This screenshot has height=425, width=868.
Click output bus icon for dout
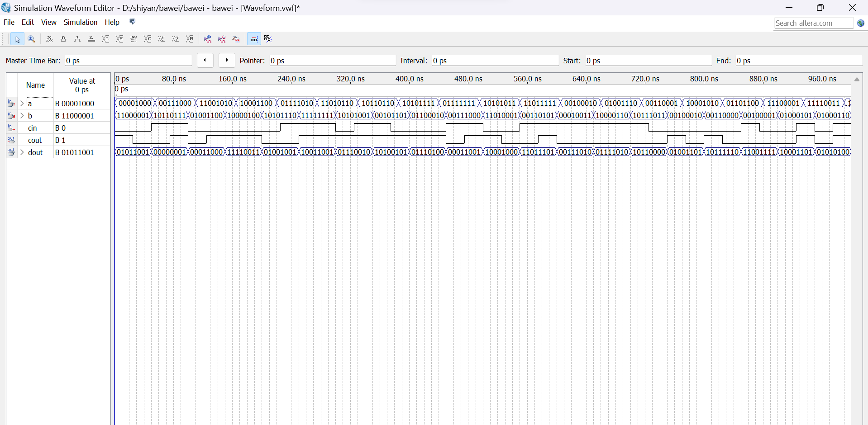point(11,152)
